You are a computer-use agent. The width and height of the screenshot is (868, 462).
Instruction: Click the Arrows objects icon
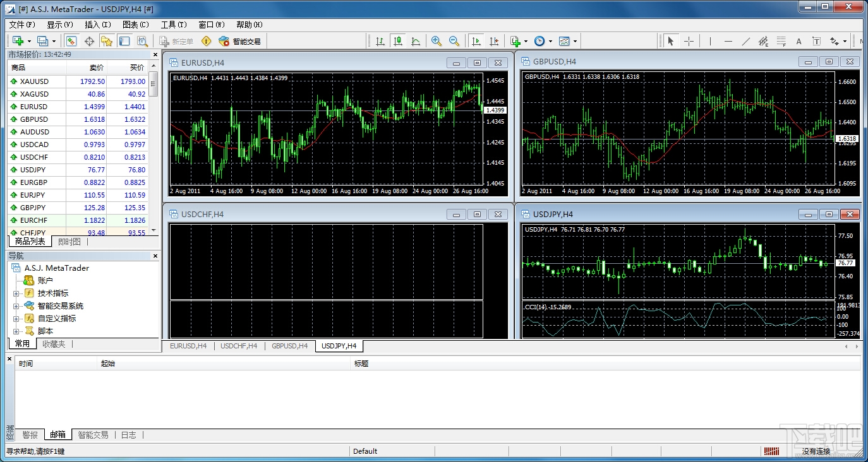point(835,41)
